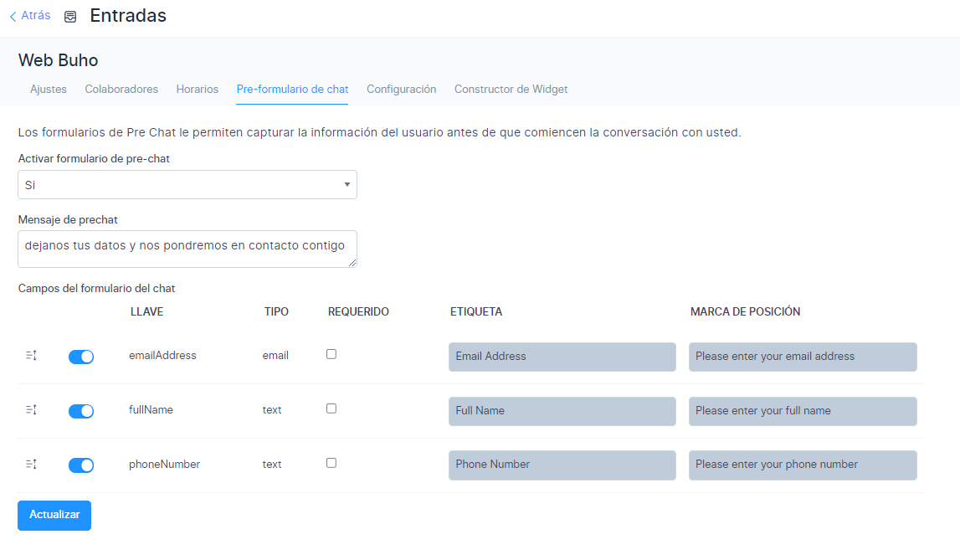Click the drag handle icon for emailAddress row
This screenshot has height=560, width=960.
pyautogui.click(x=31, y=356)
